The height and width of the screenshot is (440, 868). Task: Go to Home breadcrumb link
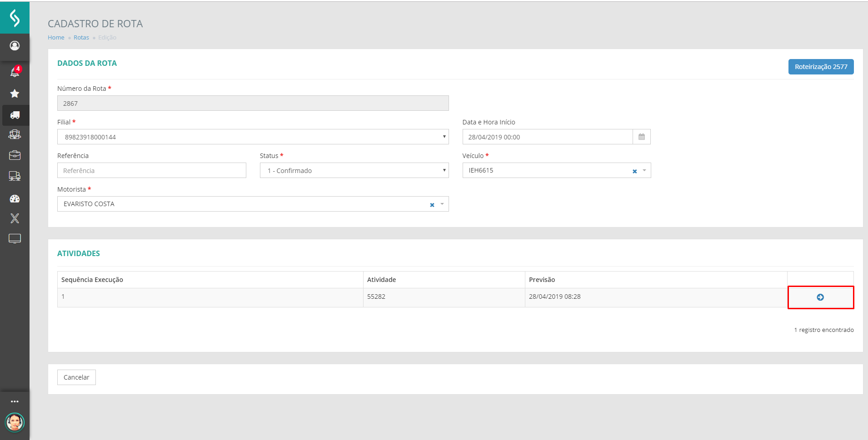tap(56, 38)
